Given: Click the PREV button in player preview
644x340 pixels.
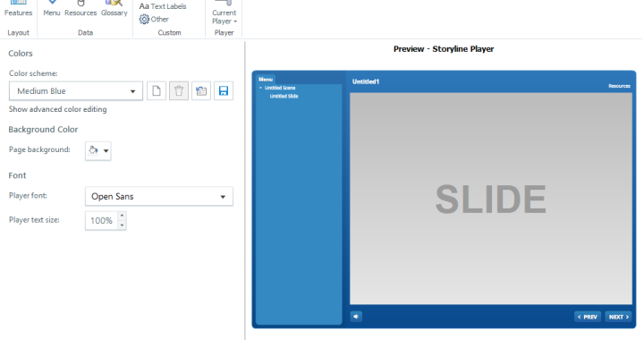Looking at the screenshot, I should [x=588, y=317].
